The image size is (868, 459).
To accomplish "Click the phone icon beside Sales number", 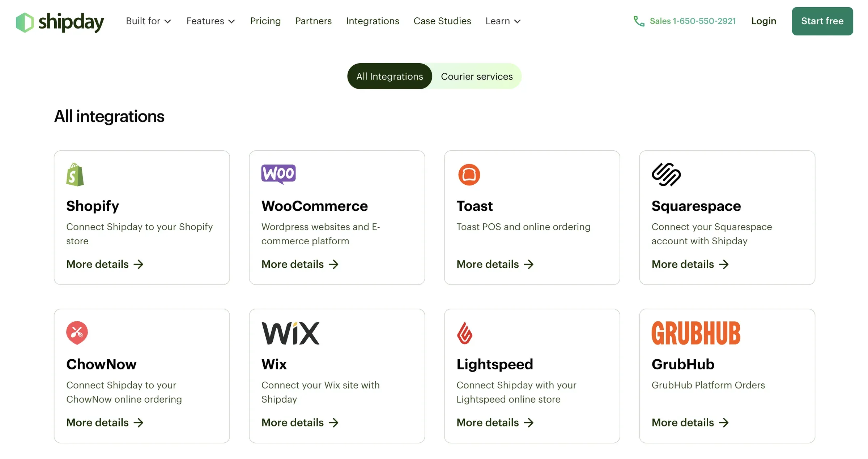I will (639, 21).
